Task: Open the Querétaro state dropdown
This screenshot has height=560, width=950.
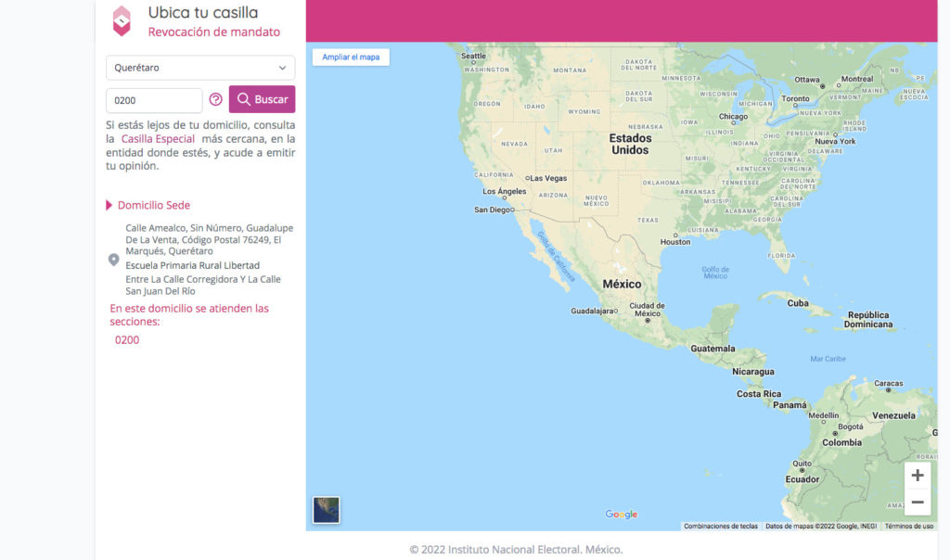Action: click(x=200, y=68)
